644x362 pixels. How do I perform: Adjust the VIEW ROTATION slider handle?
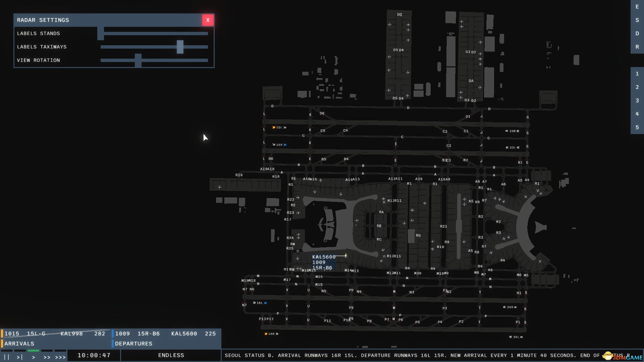139,60
